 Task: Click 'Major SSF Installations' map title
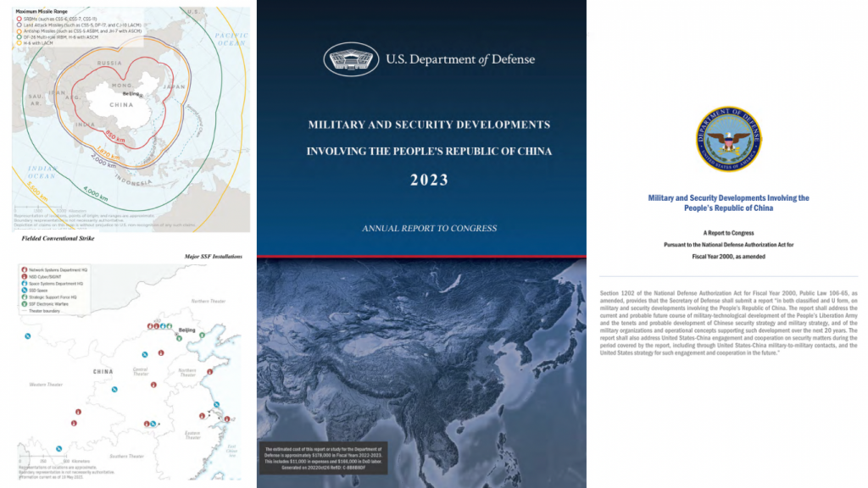click(x=213, y=256)
